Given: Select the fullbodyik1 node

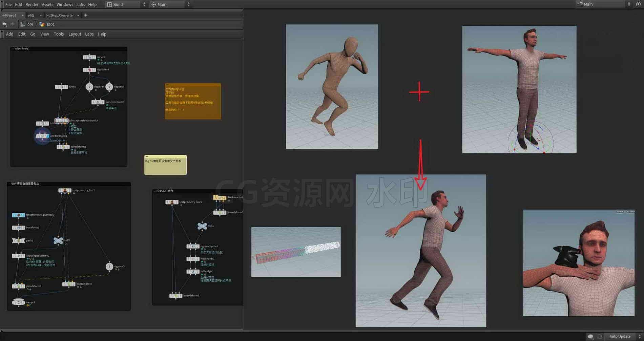Looking at the screenshot, I should click(193, 271).
